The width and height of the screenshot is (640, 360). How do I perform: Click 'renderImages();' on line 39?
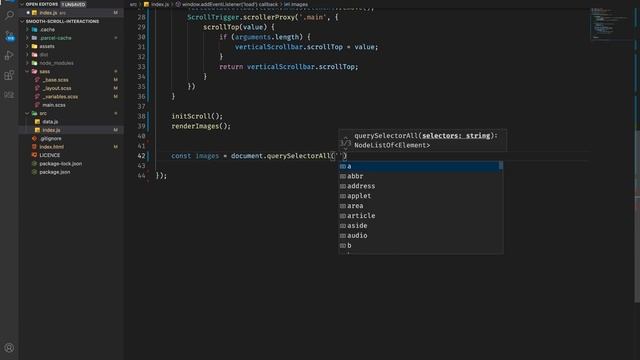pos(201,126)
